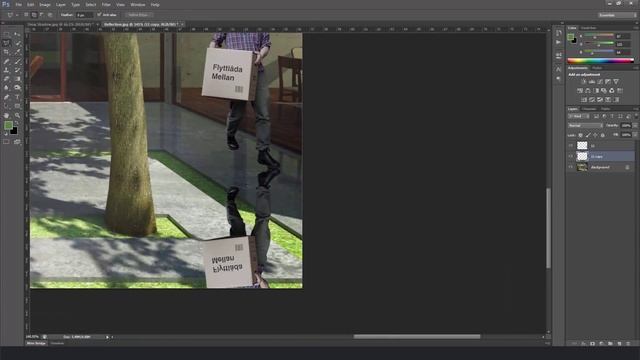The height and width of the screenshot is (360, 640).
Task: Add a Levels adjustment layer
Action: point(592,82)
